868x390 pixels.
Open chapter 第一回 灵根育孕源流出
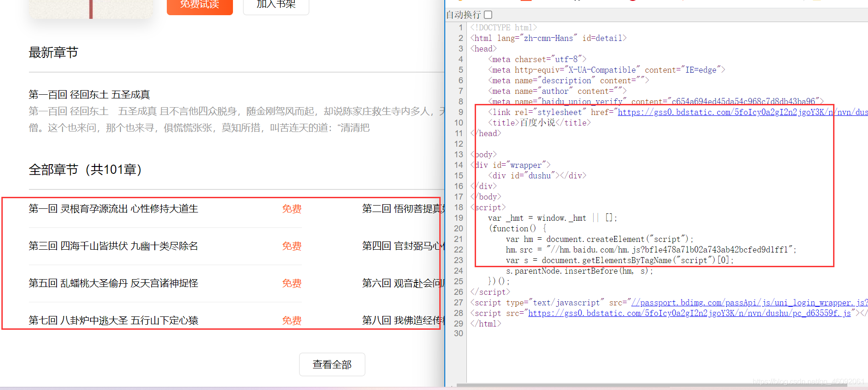113,209
